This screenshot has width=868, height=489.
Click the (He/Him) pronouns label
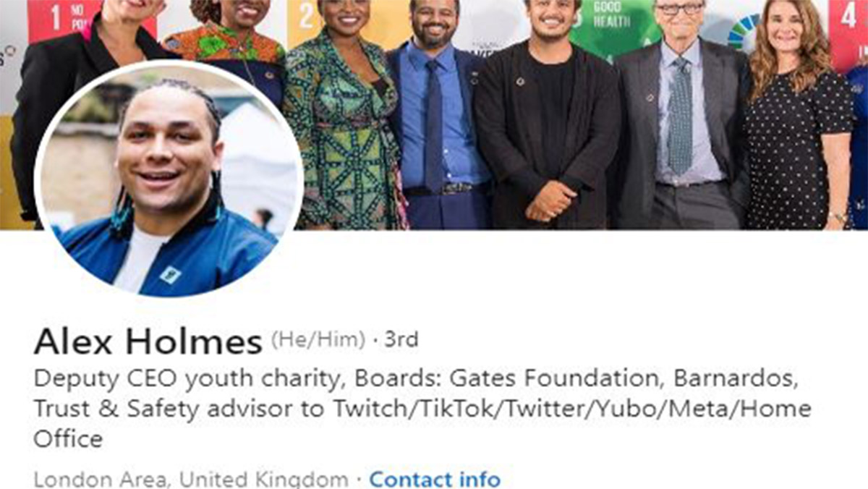coord(318,340)
